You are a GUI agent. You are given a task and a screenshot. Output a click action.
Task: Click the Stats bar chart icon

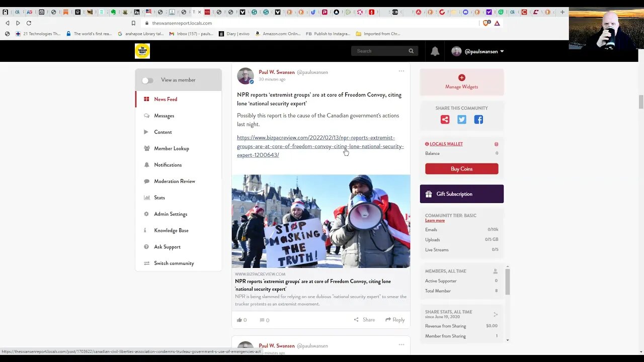click(x=147, y=198)
